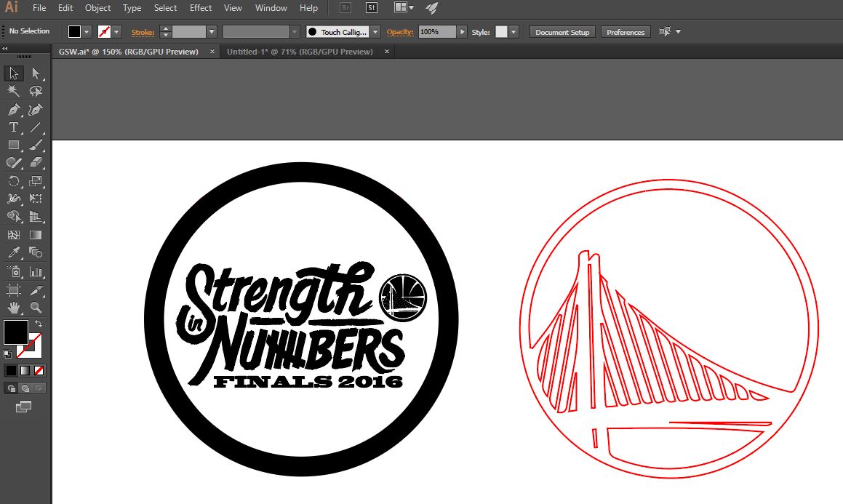The image size is (843, 504).
Task: Select the Slice tool
Action: click(36, 290)
